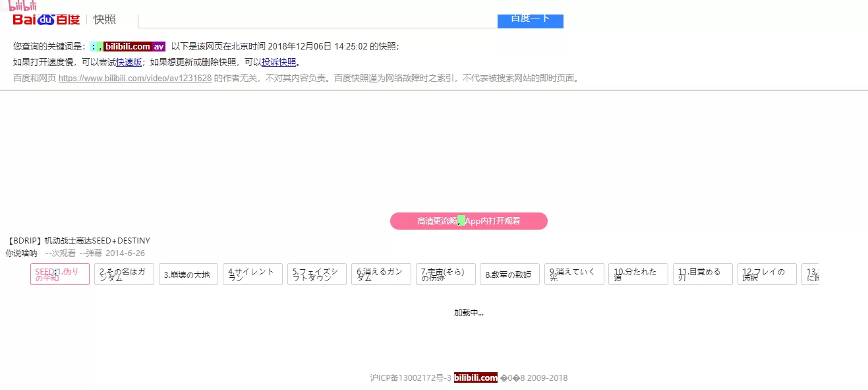The image size is (868, 390).
Task: Select episode 5 'フェイズシフトダウン'
Action: pos(317,275)
